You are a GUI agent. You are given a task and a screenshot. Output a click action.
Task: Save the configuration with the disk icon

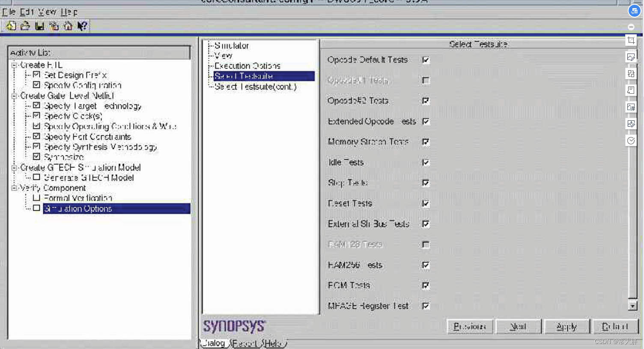click(39, 26)
